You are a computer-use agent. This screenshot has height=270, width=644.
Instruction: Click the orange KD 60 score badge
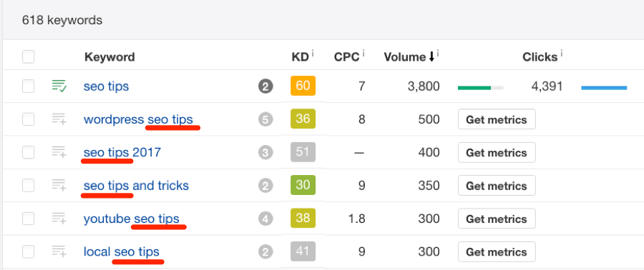[303, 86]
